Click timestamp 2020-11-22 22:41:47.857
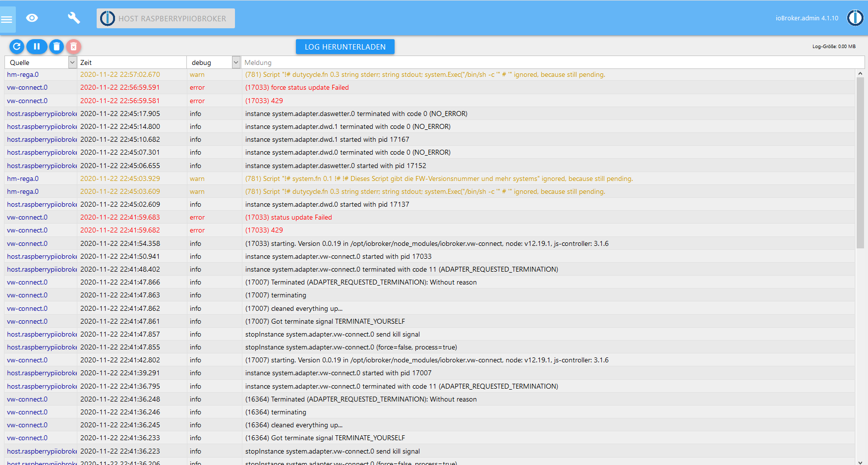The image size is (868, 465). 120,334
